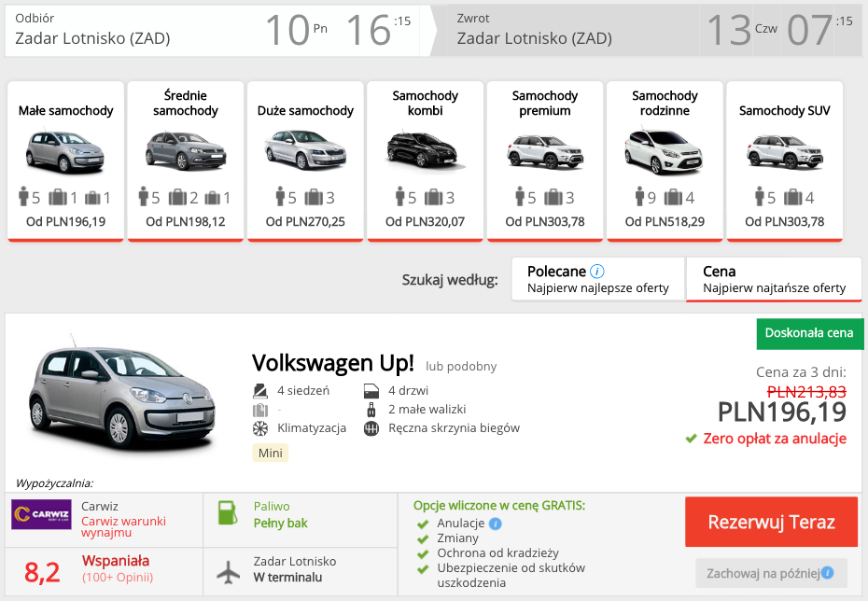The height and width of the screenshot is (601, 868).
Task: Click the snowflake Klimatyzacja icon
Action: click(x=259, y=427)
